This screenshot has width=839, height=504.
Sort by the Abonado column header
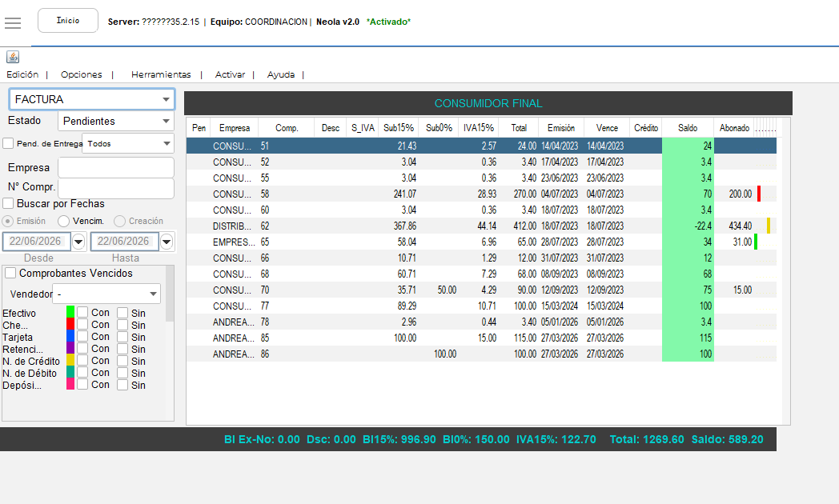click(734, 128)
